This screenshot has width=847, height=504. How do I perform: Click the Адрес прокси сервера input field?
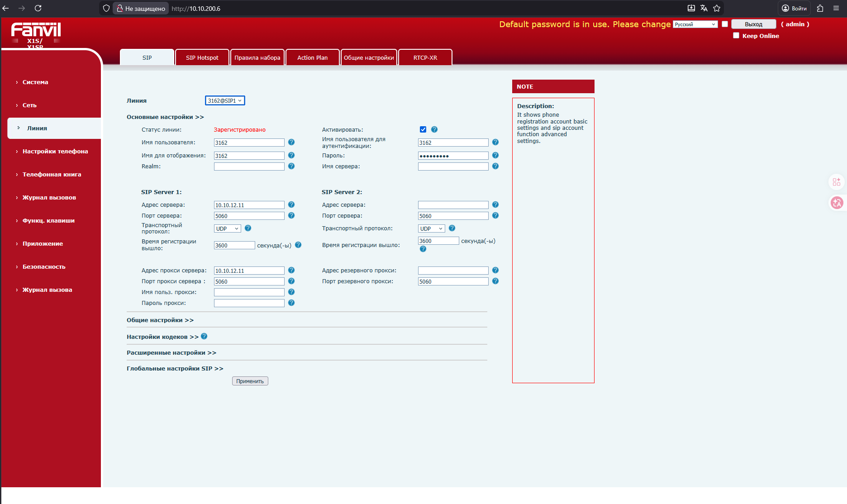tap(249, 271)
